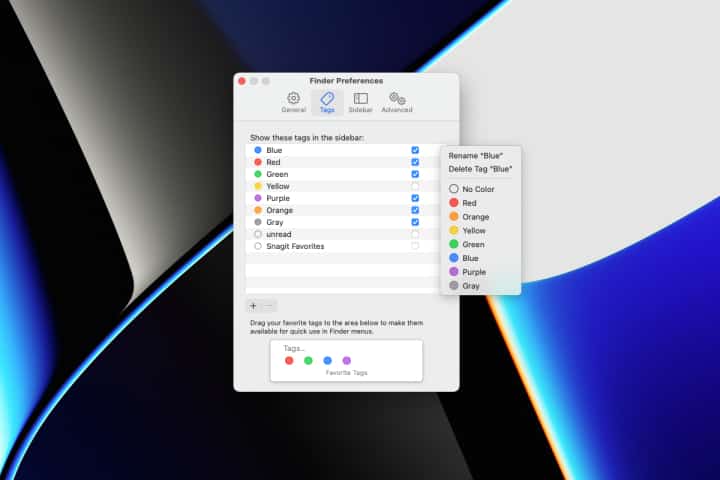Image resolution: width=720 pixels, height=480 pixels.
Task: Select the Gray tag row label
Action: (275, 222)
